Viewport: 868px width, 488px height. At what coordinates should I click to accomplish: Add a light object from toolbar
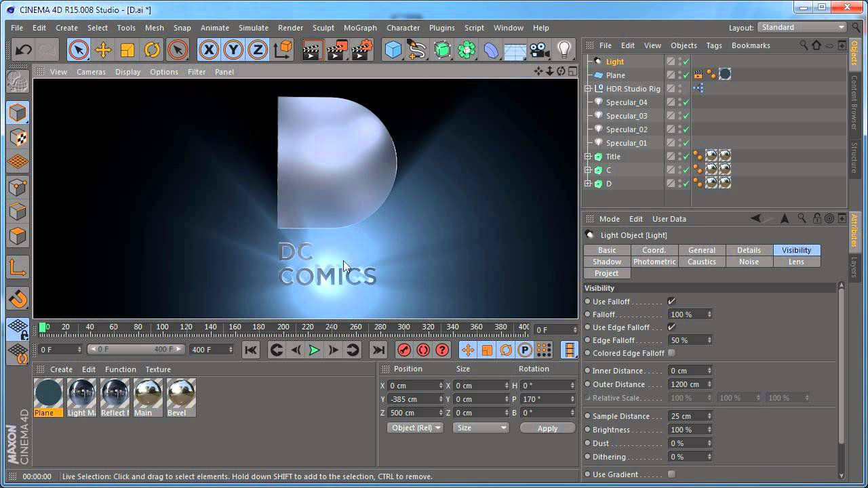[564, 50]
